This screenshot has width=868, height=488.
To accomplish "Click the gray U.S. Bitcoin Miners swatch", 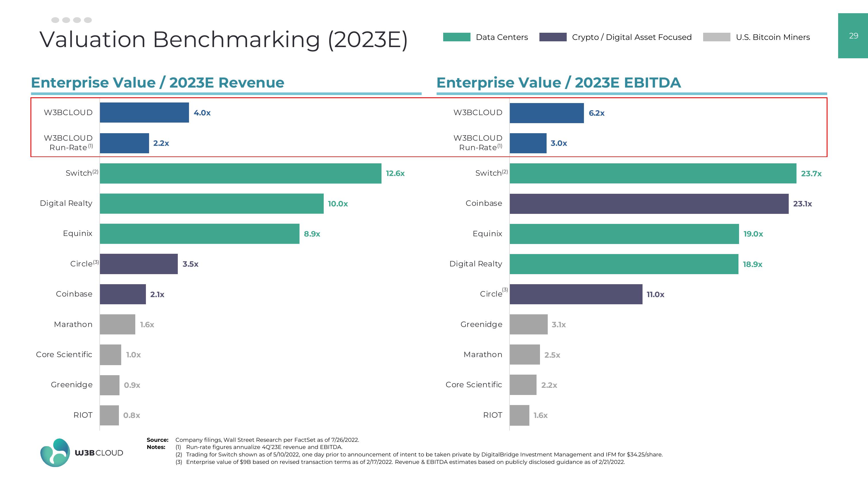I will [717, 37].
